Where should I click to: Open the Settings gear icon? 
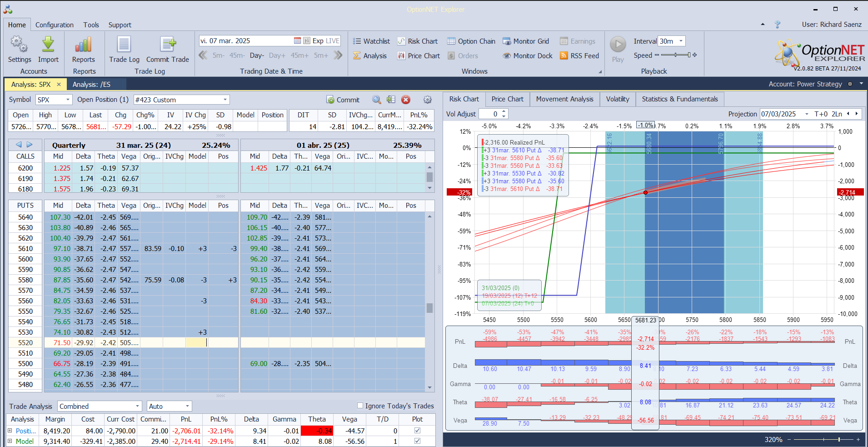pyautogui.click(x=19, y=44)
